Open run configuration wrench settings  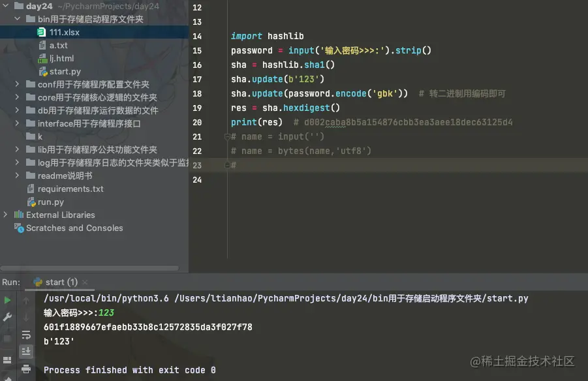coord(7,317)
